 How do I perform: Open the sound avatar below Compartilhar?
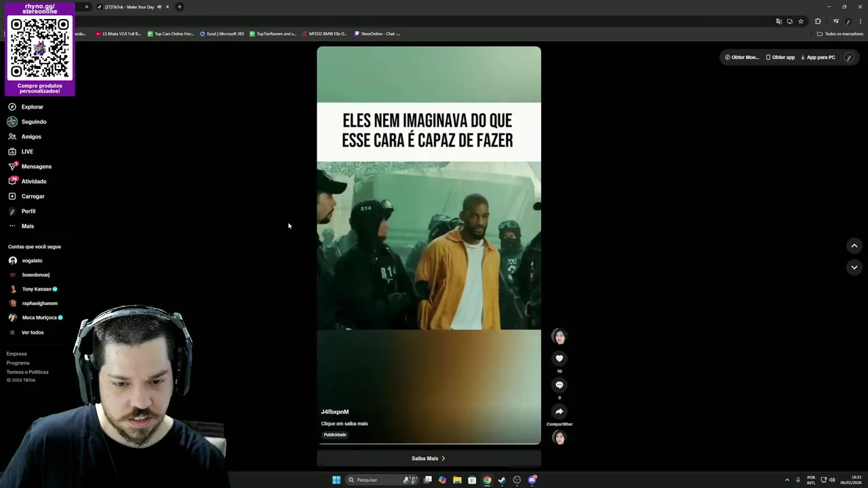[x=559, y=437]
